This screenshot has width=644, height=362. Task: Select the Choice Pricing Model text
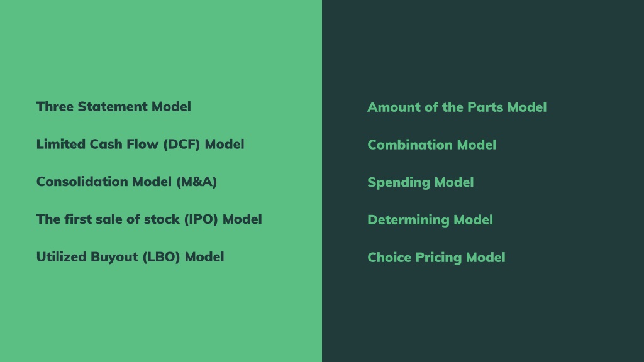(x=436, y=258)
